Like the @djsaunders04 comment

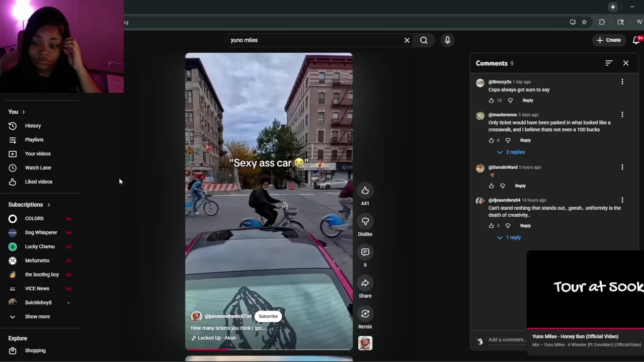tap(492, 226)
